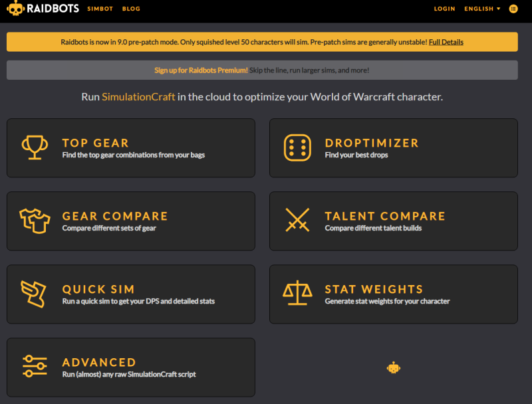Click the Droptimizer dice icon
This screenshot has height=404, width=532.
click(297, 148)
